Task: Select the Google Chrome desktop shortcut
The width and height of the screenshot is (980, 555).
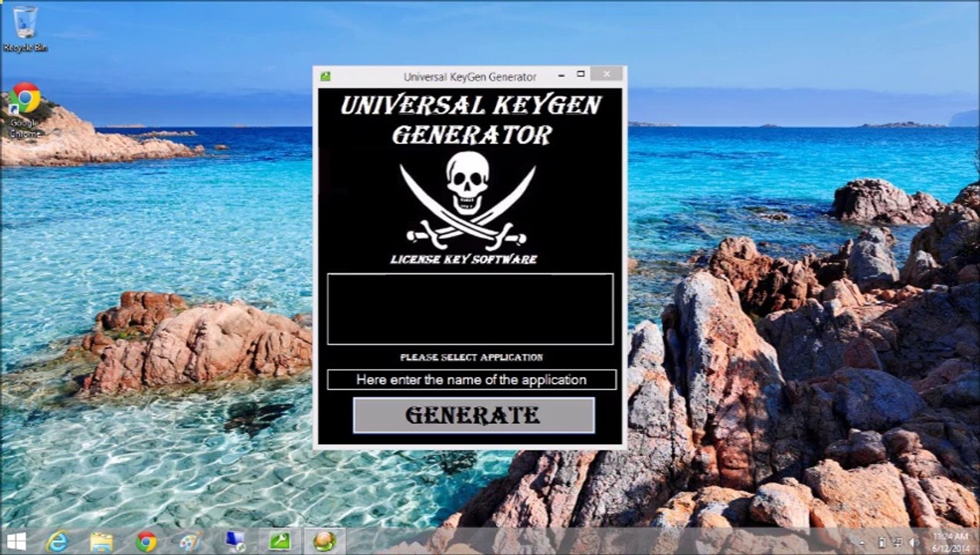Action: (25, 110)
